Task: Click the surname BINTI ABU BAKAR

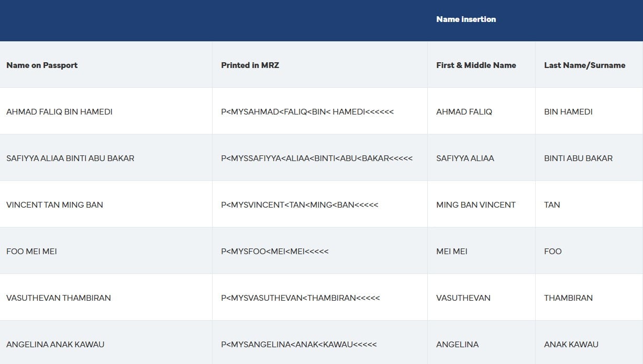Action: click(x=578, y=158)
